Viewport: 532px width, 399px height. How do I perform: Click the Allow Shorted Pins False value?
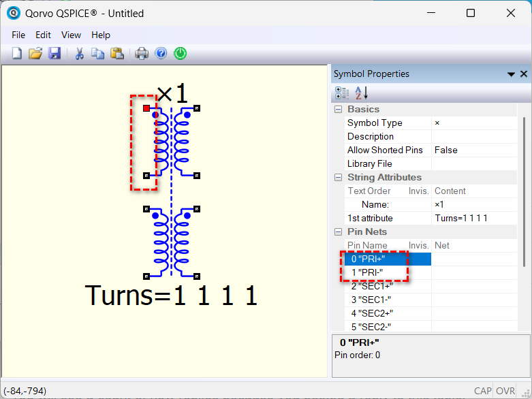(x=446, y=150)
